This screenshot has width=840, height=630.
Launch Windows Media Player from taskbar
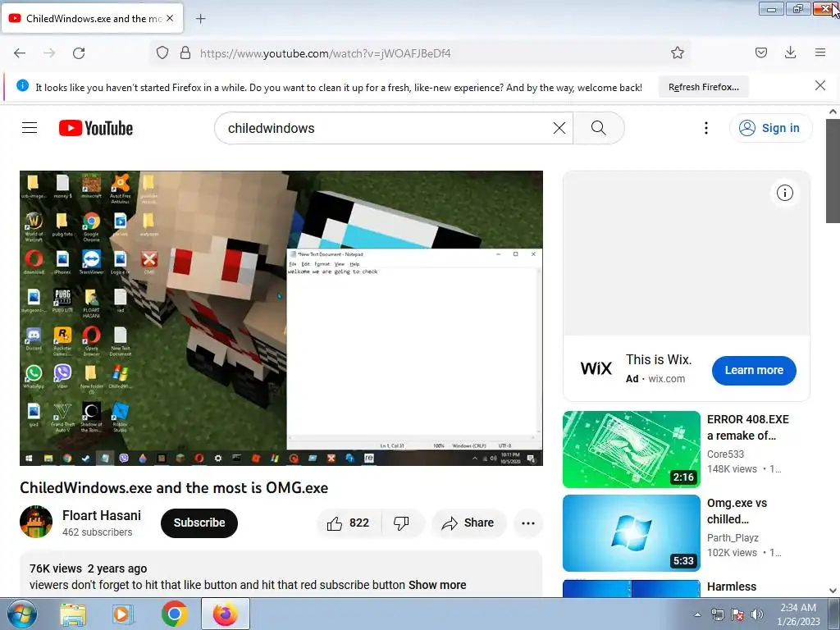tap(123, 614)
